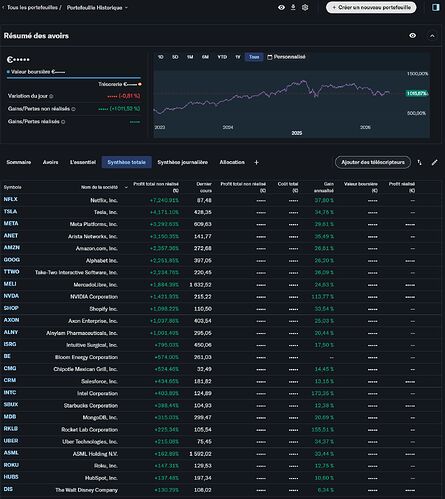The width and height of the screenshot is (445, 499).
Task: Open portfolio settings gear icon
Action: [x=305, y=7]
